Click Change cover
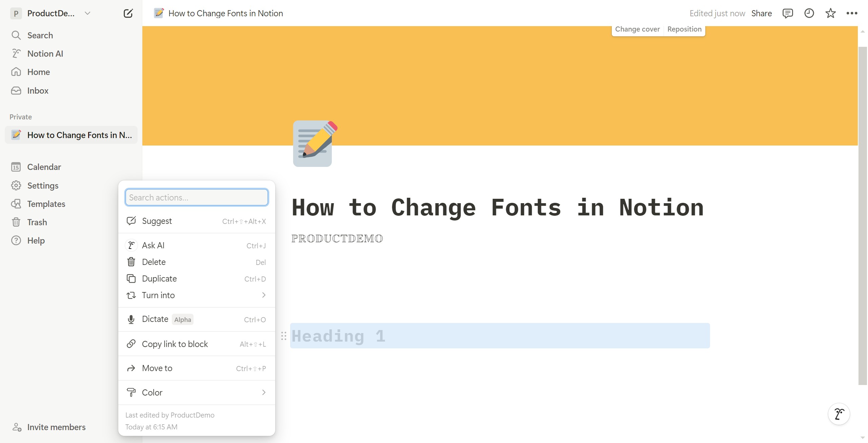The width and height of the screenshot is (868, 443). tap(637, 29)
